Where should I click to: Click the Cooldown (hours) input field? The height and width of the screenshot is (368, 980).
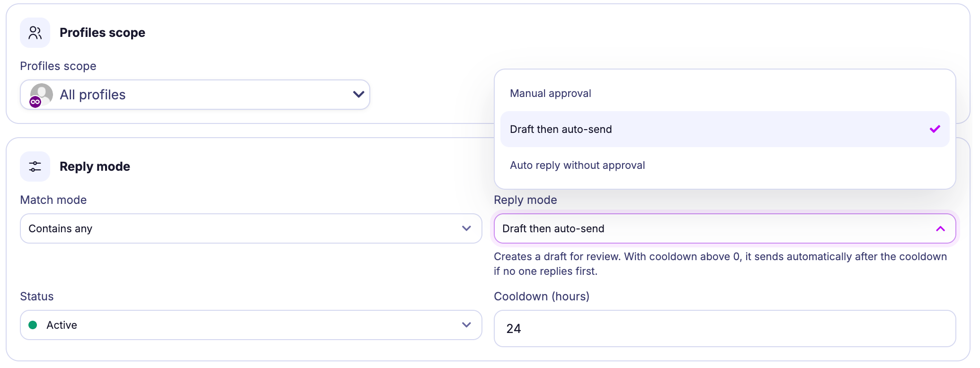[x=725, y=328]
